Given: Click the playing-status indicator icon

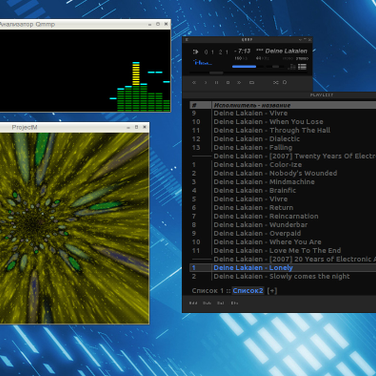Looking at the screenshot, I should [x=196, y=52].
